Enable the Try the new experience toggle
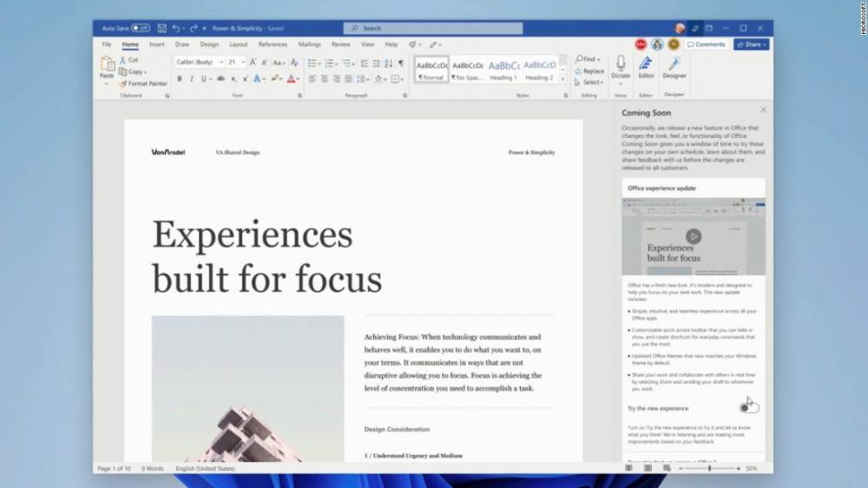Screen dimensions: 868x488 click(x=748, y=407)
